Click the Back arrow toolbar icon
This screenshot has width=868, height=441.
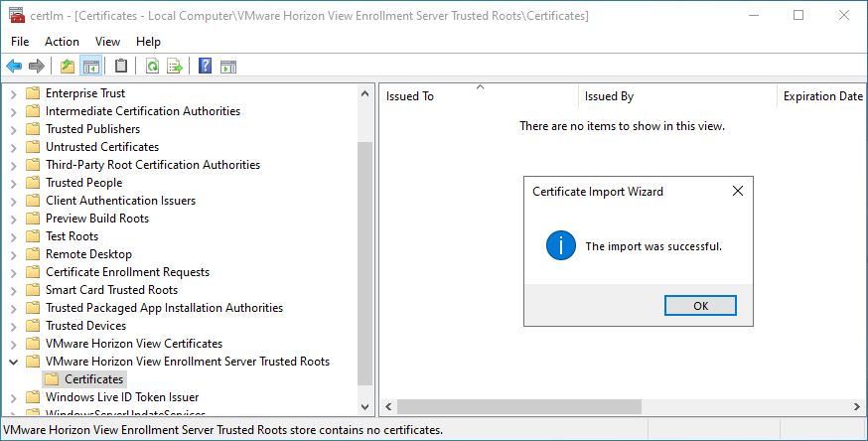pyautogui.click(x=14, y=67)
